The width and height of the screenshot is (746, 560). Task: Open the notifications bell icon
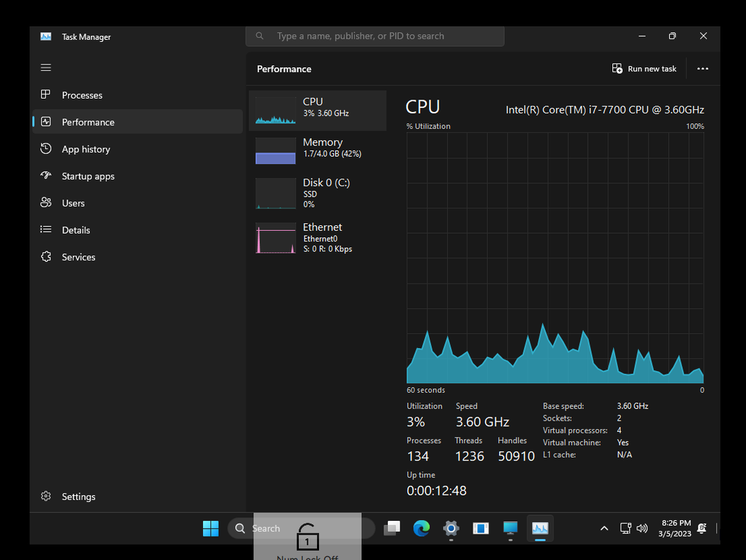(702, 528)
